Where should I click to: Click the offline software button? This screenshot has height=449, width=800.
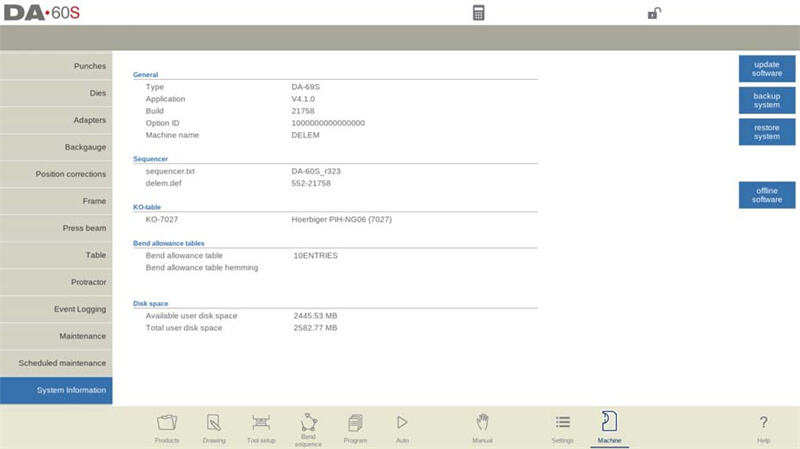[767, 195]
